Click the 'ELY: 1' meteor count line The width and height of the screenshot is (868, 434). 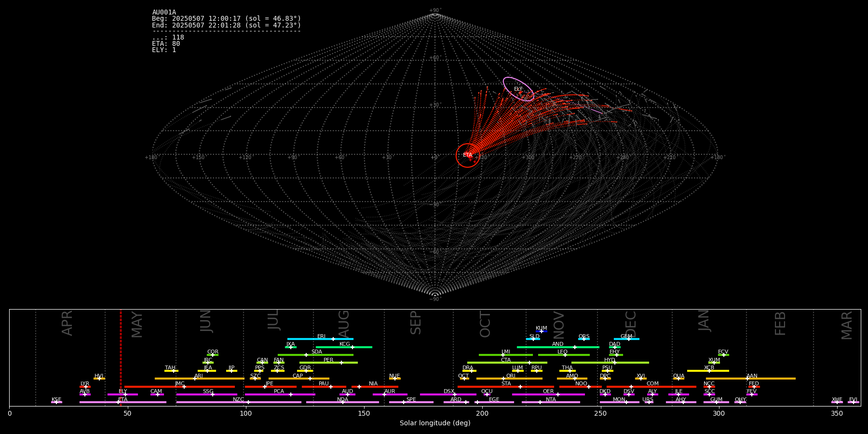click(x=164, y=50)
